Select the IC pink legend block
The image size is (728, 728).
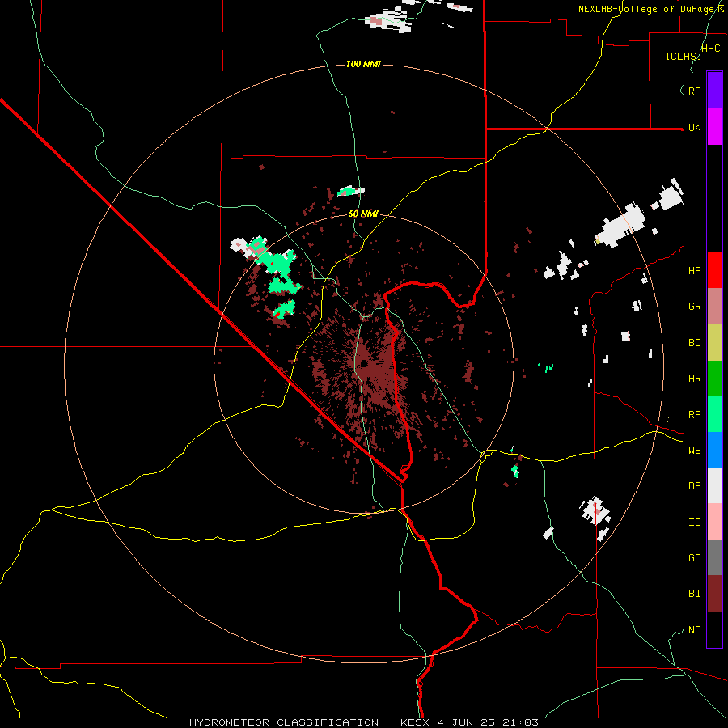(x=714, y=522)
